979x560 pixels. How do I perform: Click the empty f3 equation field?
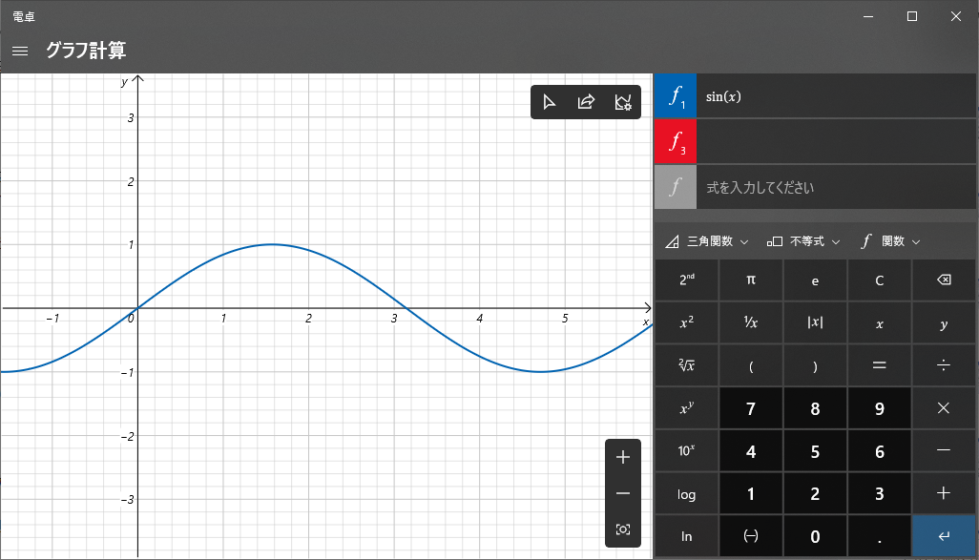click(x=836, y=142)
